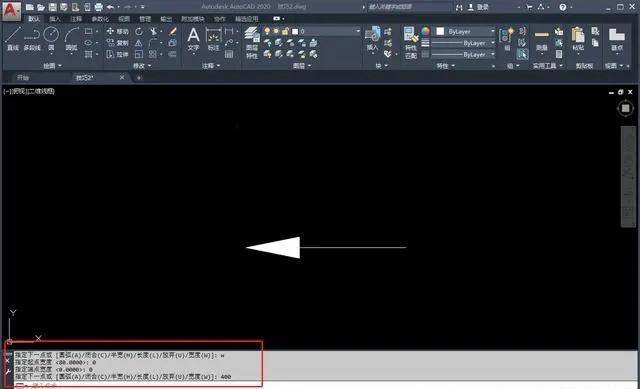Switch to the Start (开始) file tab
640x389 pixels.
(23, 78)
